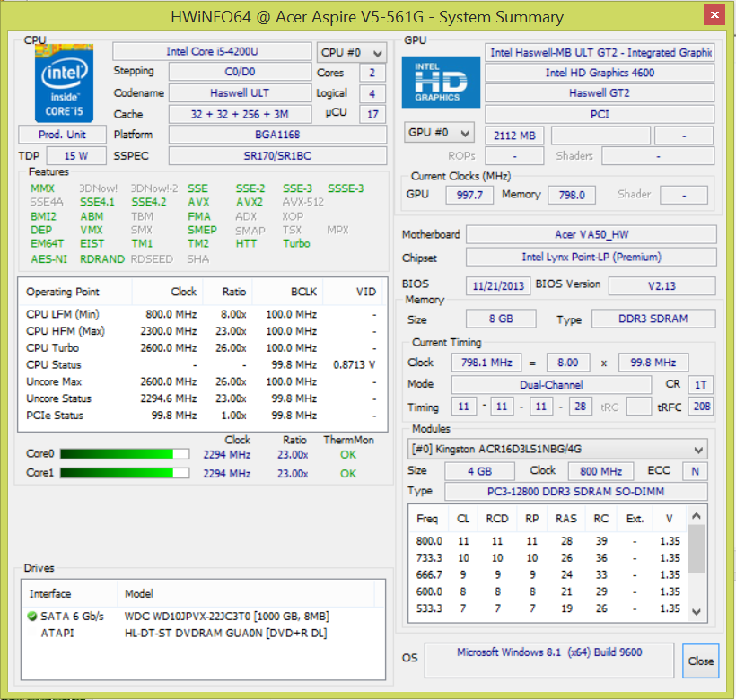This screenshot has height=700, width=736.
Task: Click the Core0 ThermMon OK status
Action: point(348,455)
